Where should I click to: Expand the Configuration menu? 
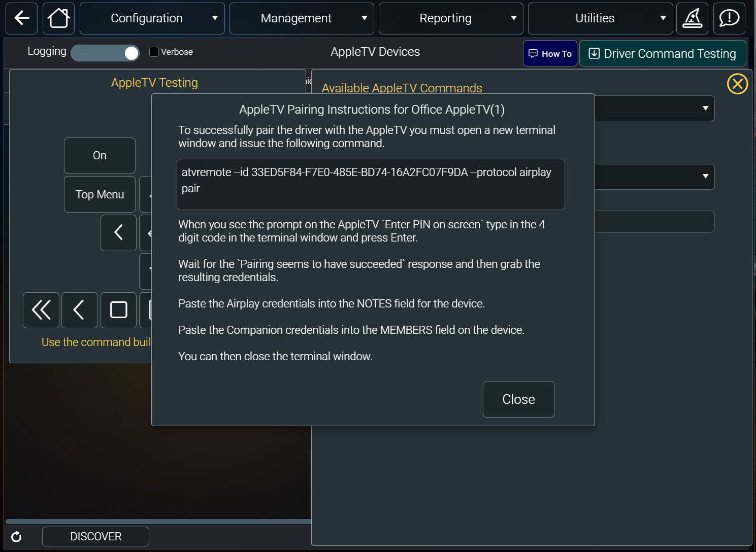[152, 18]
